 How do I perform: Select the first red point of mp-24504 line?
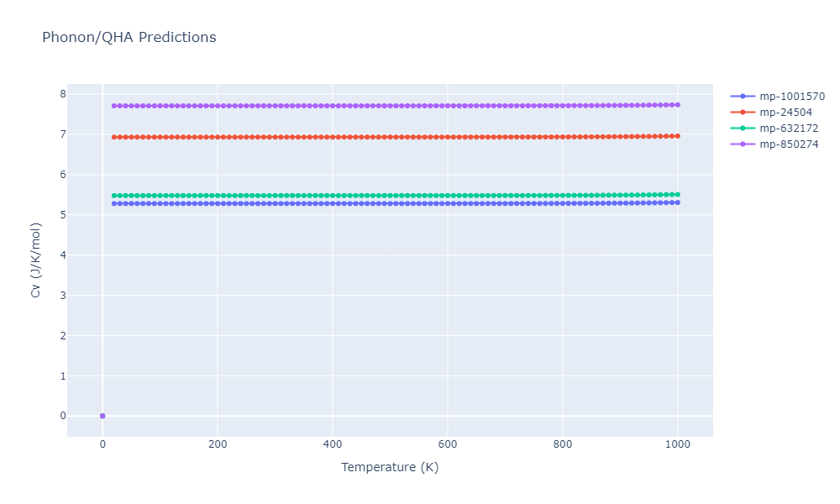(x=114, y=137)
